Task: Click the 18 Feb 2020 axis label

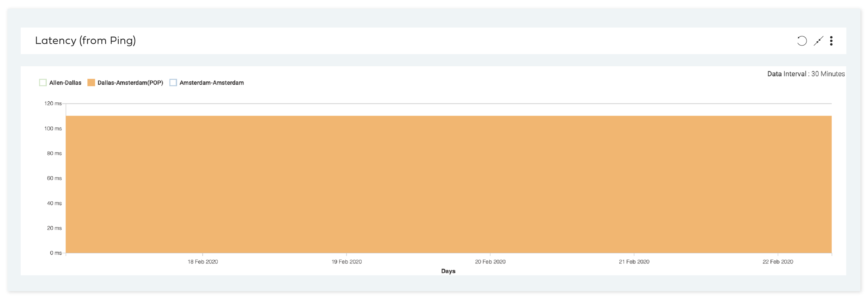Action: [203, 262]
